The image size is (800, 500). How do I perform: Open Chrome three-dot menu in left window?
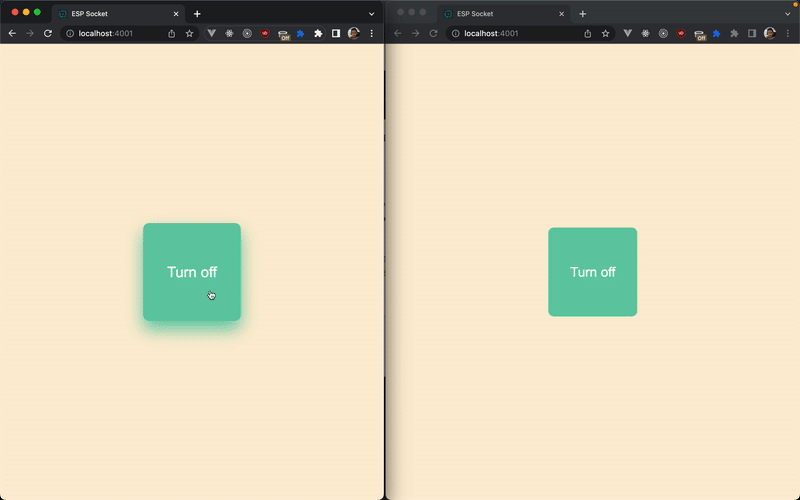371,34
